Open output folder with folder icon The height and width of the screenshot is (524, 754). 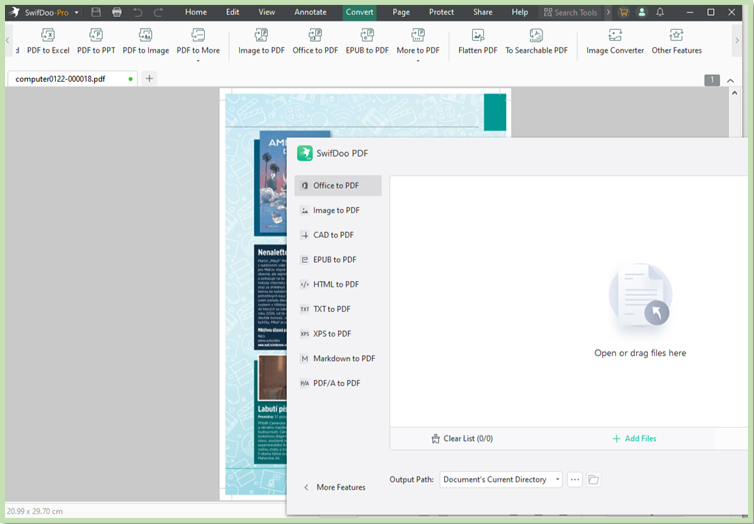coord(593,480)
